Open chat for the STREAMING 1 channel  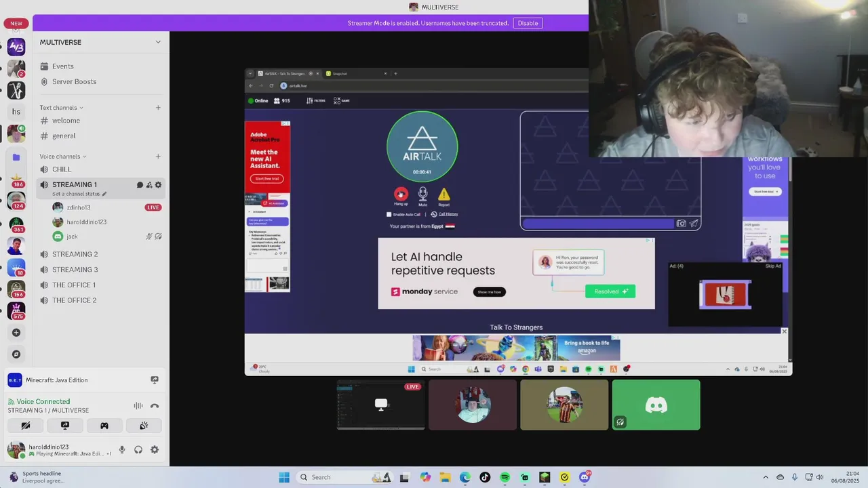[x=140, y=185]
